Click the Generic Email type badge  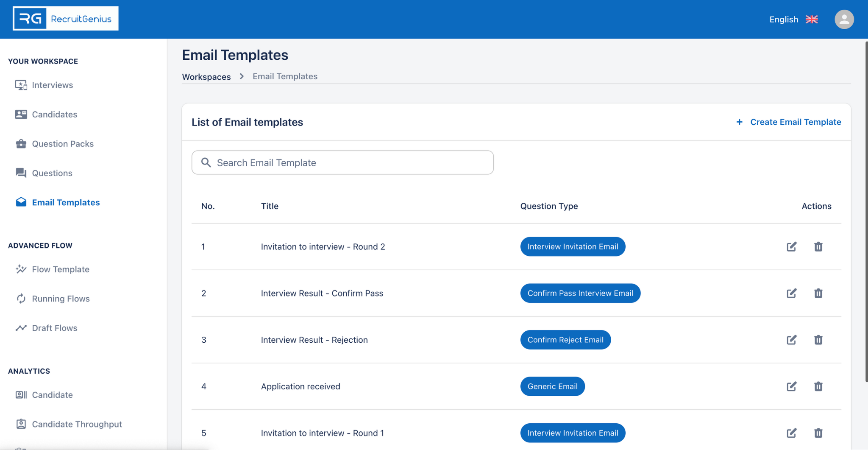[552, 386]
